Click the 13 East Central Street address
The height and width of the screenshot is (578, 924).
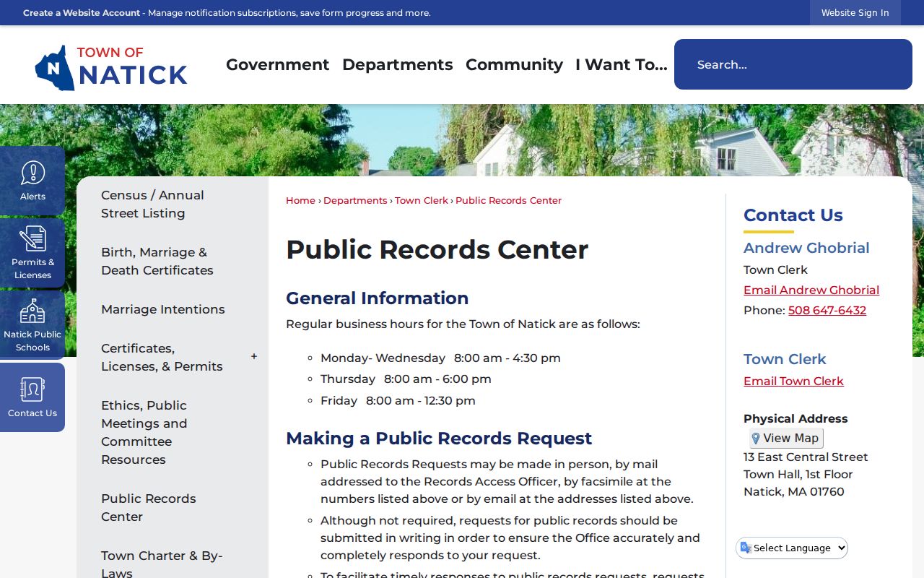(x=806, y=457)
